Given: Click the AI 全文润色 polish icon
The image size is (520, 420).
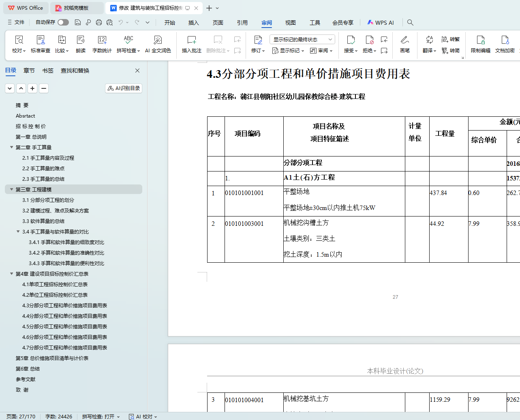Looking at the screenshot, I should pos(158,40).
